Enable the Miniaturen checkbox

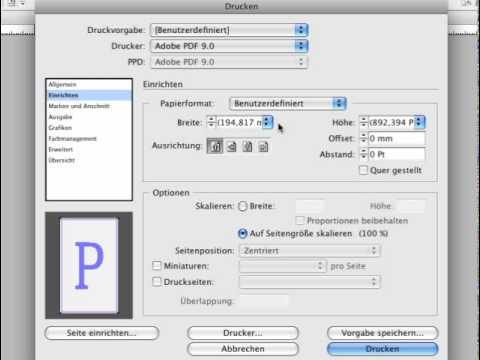pos(157,266)
